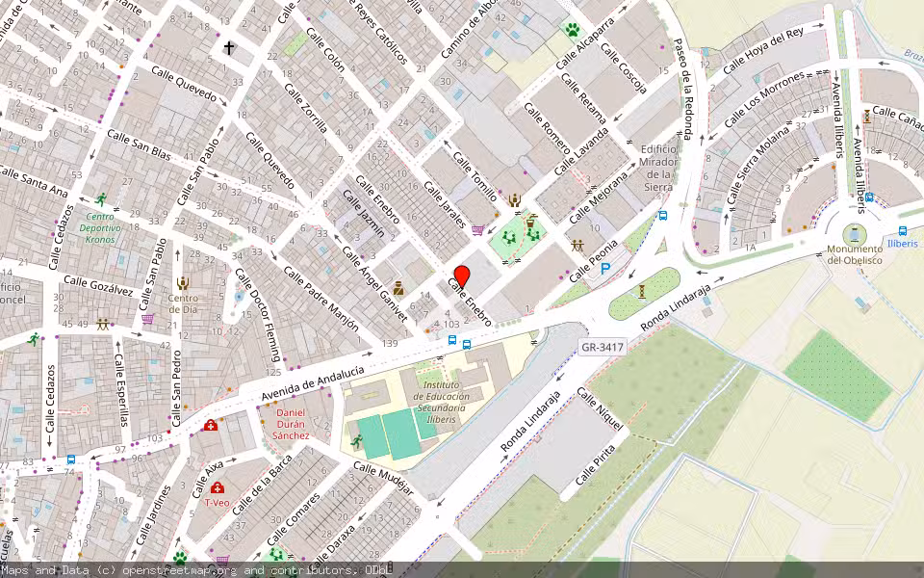This screenshot has height=578, width=924.
Task: Click the bus stop beside Edificio Mirador
Action: click(x=662, y=217)
